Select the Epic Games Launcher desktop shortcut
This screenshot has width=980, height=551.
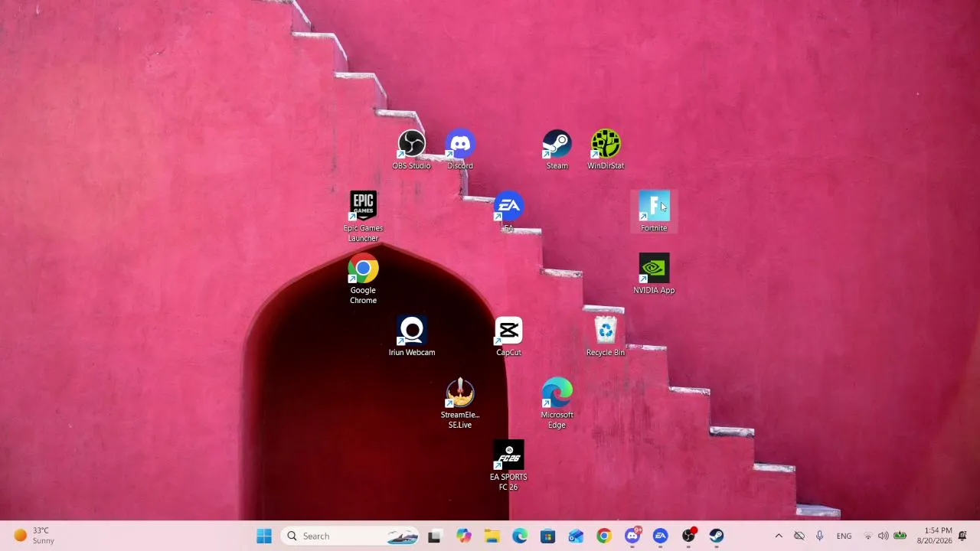click(363, 217)
